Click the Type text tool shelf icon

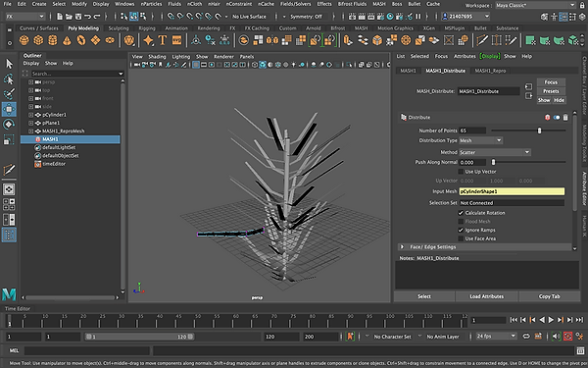coord(163,40)
